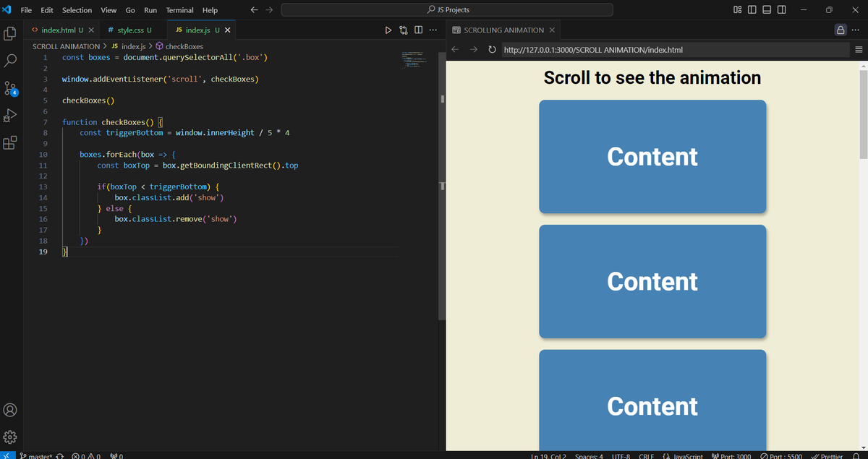Click the checkBoxes breadcrumb symbol

pyautogui.click(x=178, y=46)
